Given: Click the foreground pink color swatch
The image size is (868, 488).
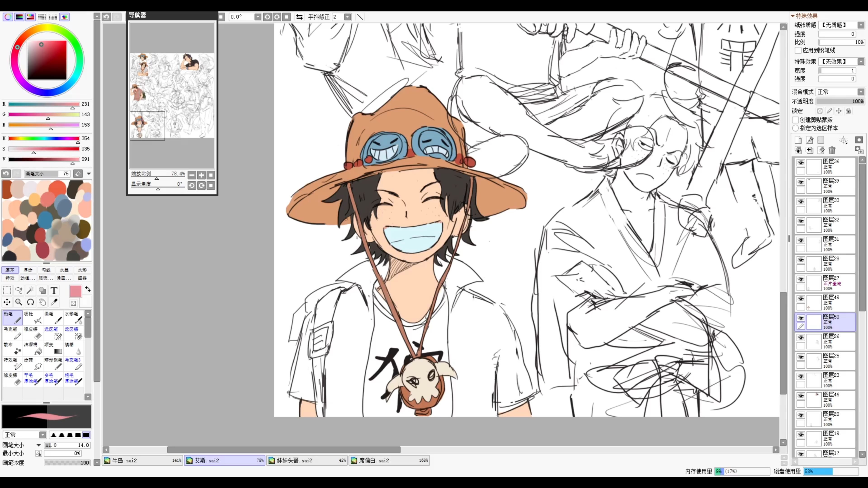Looking at the screenshot, I should 75,291.
